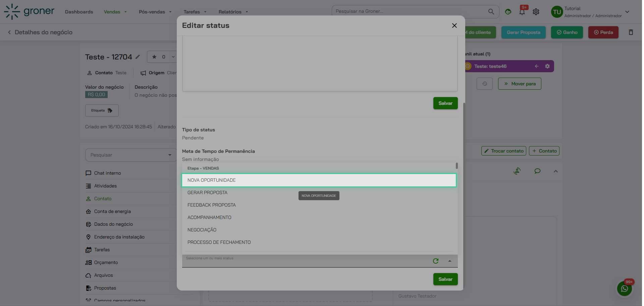Image resolution: width=644 pixels, height=306 pixels.
Task: Click the contact sync person icon
Action: pos(517,171)
